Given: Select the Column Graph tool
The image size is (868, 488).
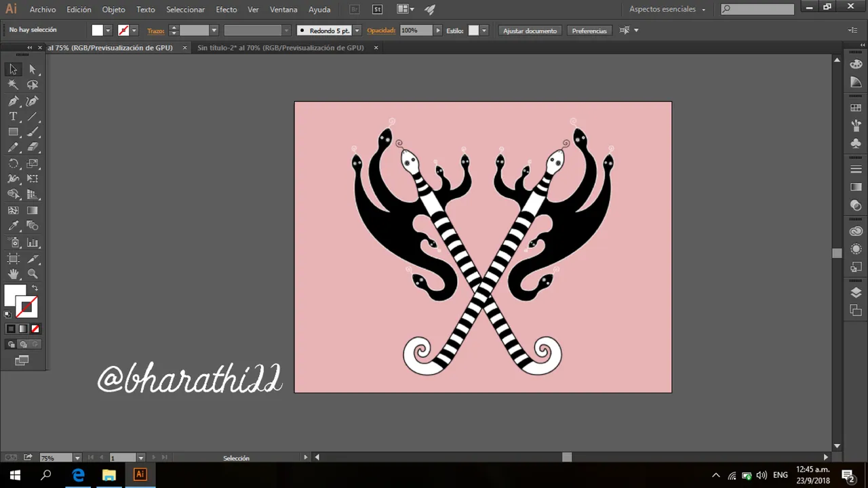Looking at the screenshot, I should pos(33,242).
